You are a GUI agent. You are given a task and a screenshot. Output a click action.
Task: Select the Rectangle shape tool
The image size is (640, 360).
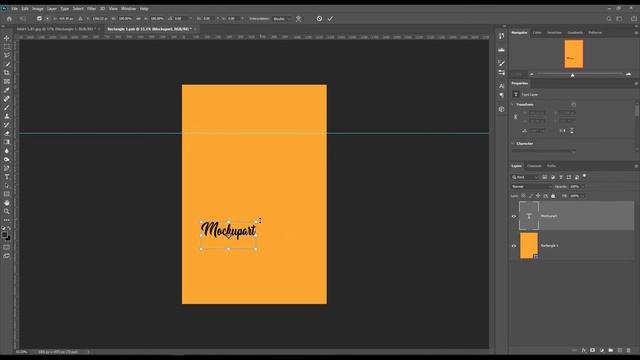[x=7, y=194]
